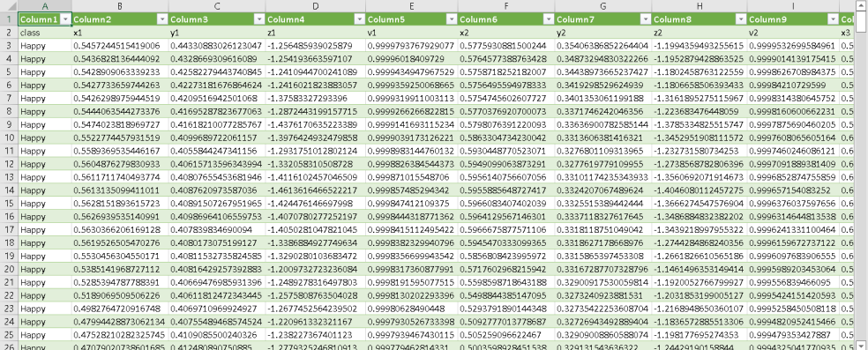Click cell 0.44330883026123047
This screenshot has width=868, height=350.
tap(217, 45)
